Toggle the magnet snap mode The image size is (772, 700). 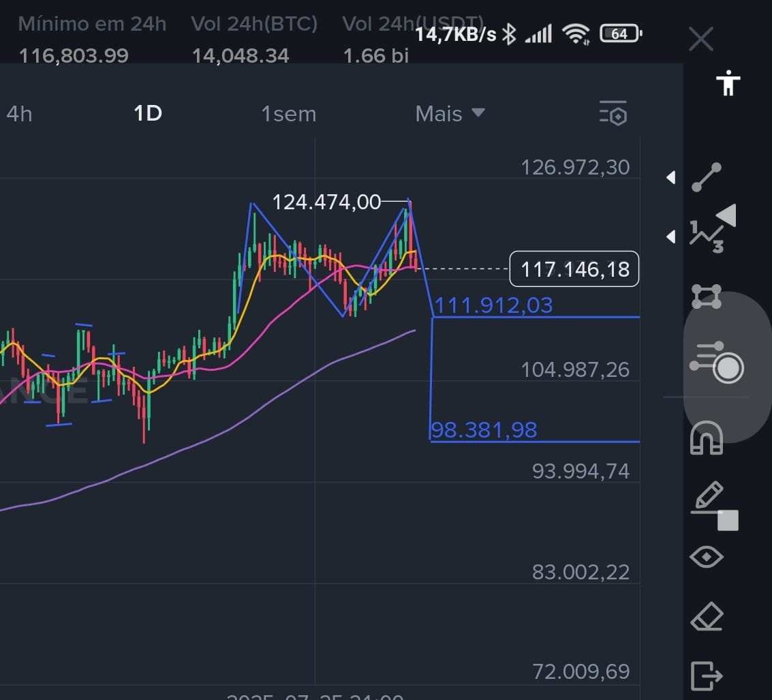pyautogui.click(x=707, y=438)
